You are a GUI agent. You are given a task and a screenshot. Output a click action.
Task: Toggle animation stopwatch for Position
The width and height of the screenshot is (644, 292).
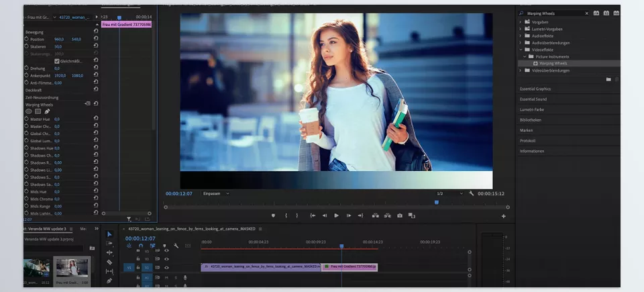pyautogui.click(x=27, y=39)
